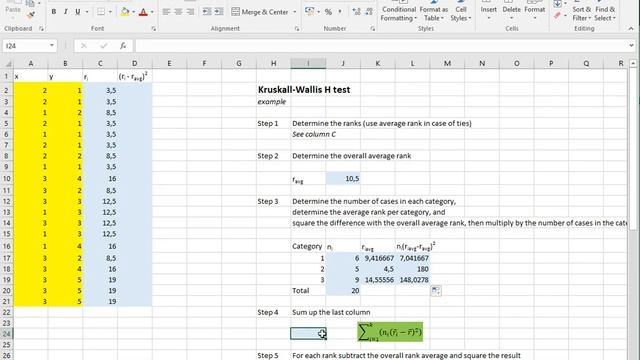Viewport: 640px width, 360px height.
Task: Open Merge & Center dropdown arrow
Action: pos(294,12)
